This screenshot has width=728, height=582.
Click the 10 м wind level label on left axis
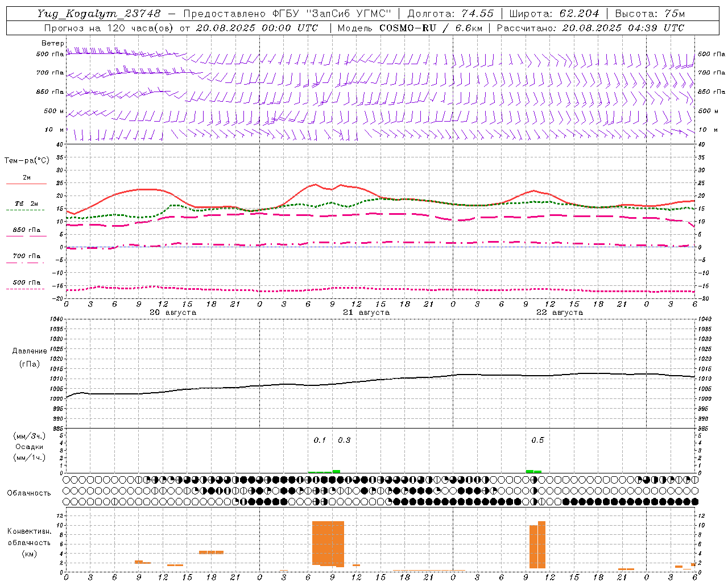point(54,130)
